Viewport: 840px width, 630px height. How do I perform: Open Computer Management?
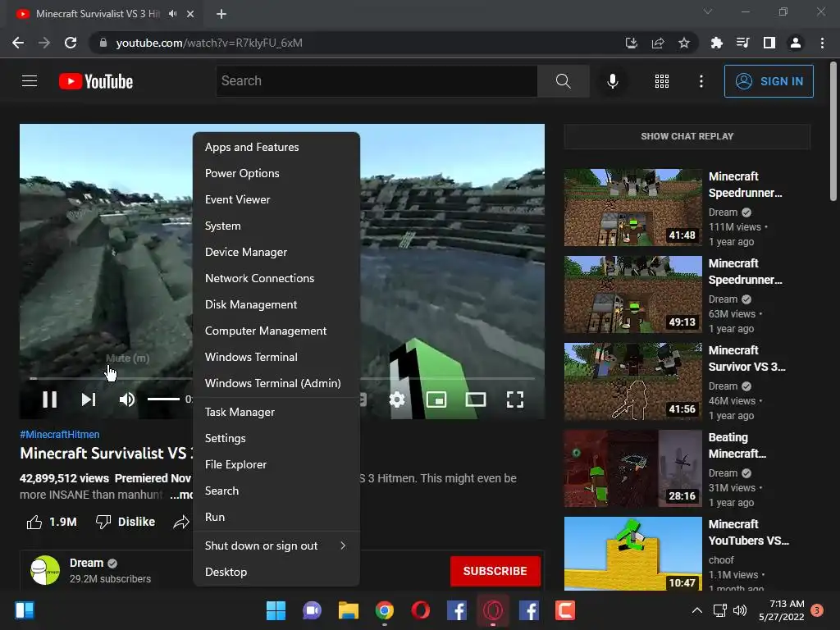coord(276,331)
